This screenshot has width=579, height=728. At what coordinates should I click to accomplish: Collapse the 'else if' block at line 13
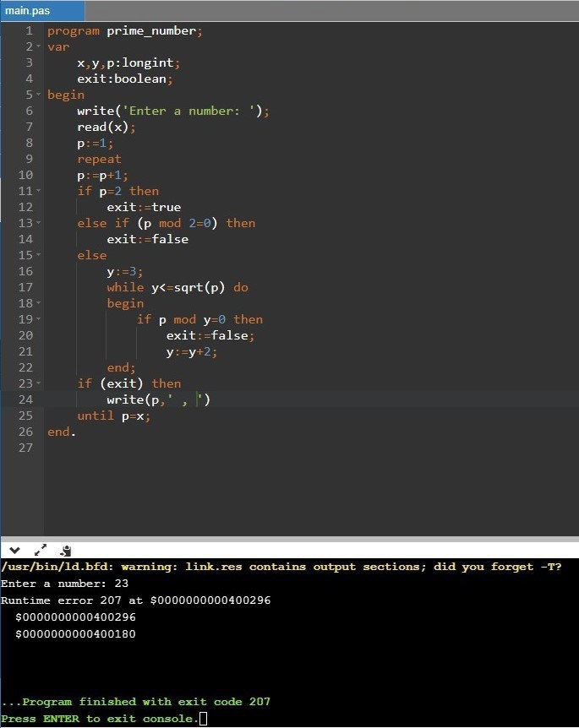coord(40,224)
